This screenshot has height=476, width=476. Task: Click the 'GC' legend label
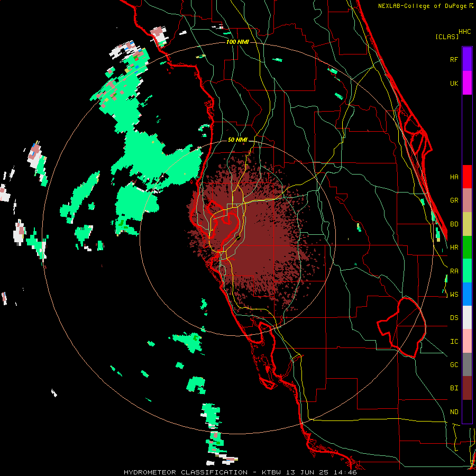pyautogui.click(x=454, y=365)
